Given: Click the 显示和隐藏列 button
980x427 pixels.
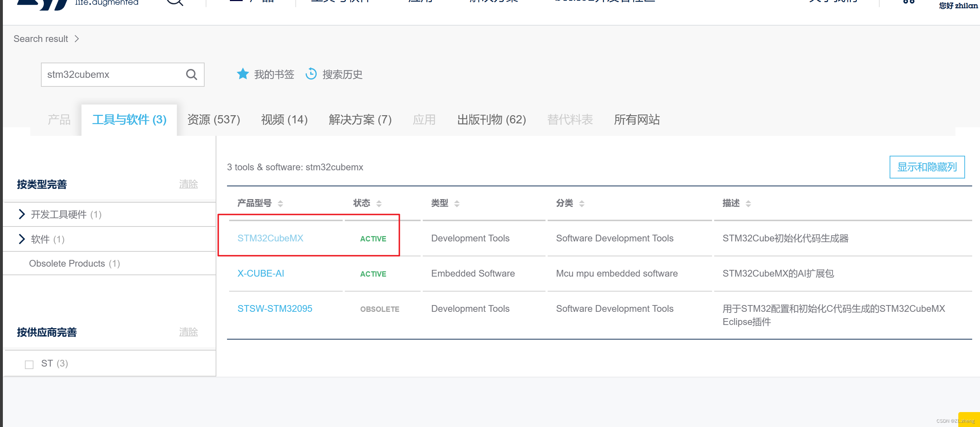Looking at the screenshot, I should point(927,167).
